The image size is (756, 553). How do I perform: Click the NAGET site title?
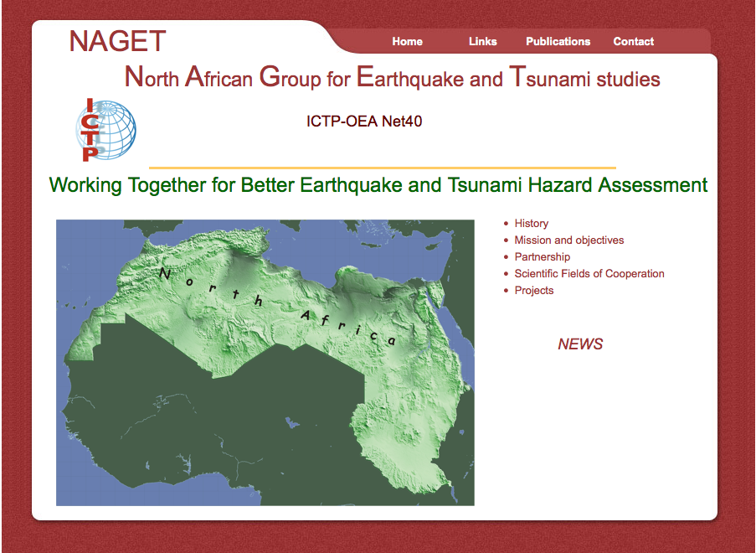[x=118, y=41]
